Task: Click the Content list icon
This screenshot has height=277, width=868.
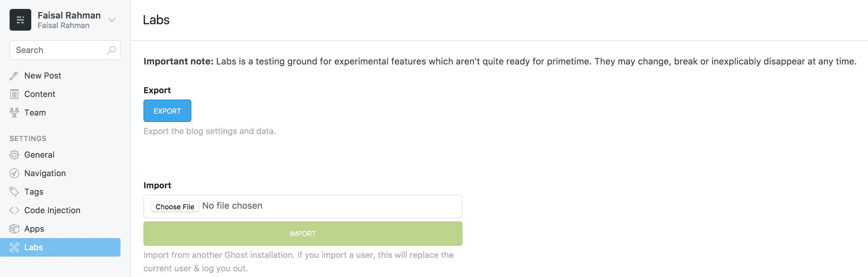Action: pyautogui.click(x=14, y=94)
